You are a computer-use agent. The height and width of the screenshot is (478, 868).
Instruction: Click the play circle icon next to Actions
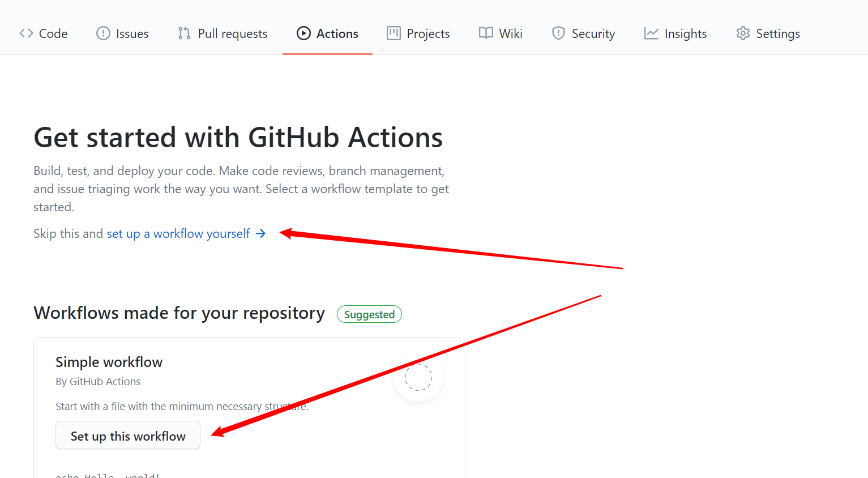(304, 33)
